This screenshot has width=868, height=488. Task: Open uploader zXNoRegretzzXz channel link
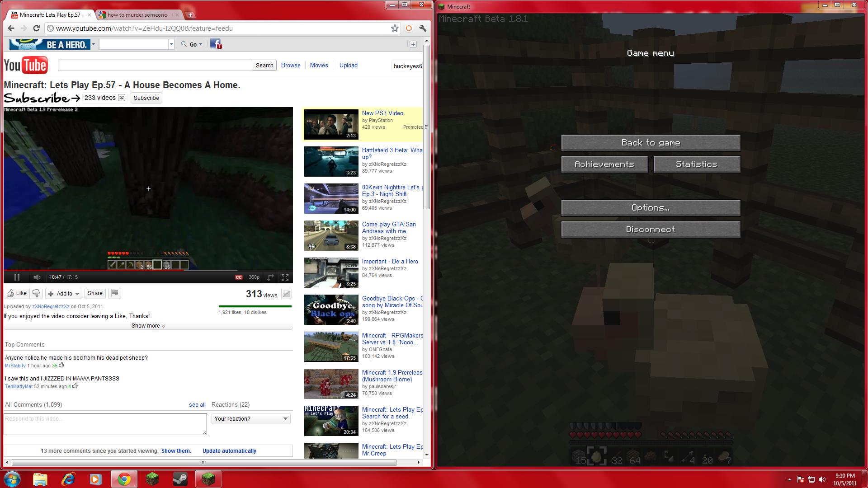pos(51,306)
